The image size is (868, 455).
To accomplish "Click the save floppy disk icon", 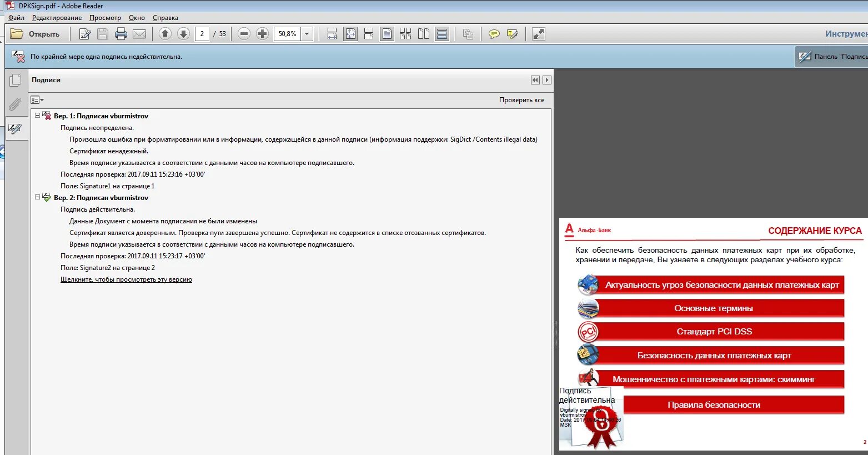I will (x=103, y=34).
